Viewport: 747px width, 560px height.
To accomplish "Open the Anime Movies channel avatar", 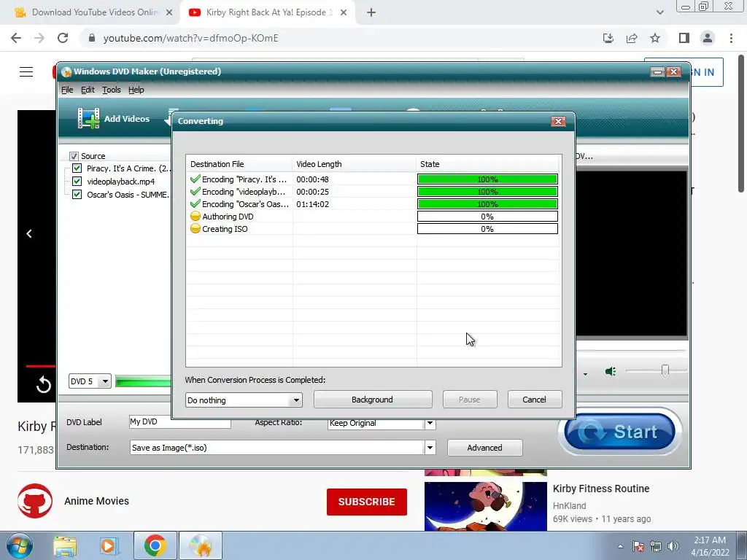I will click(35, 501).
